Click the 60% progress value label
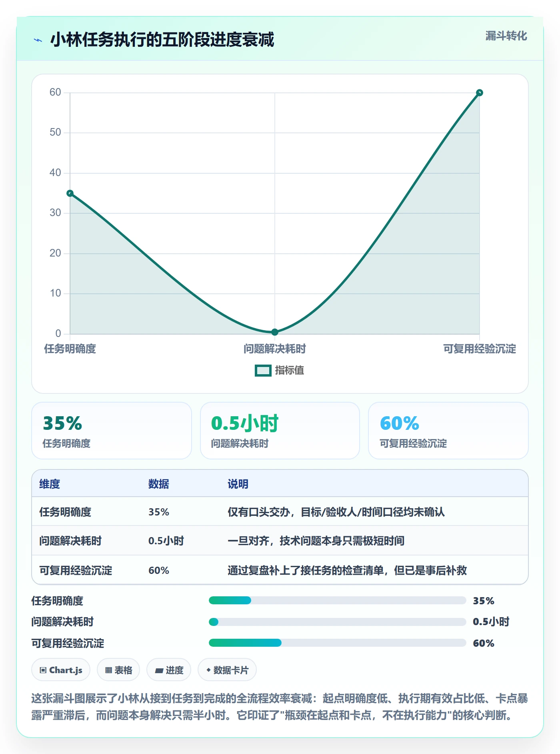This screenshot has height=754, width=560. click(484, 644)
